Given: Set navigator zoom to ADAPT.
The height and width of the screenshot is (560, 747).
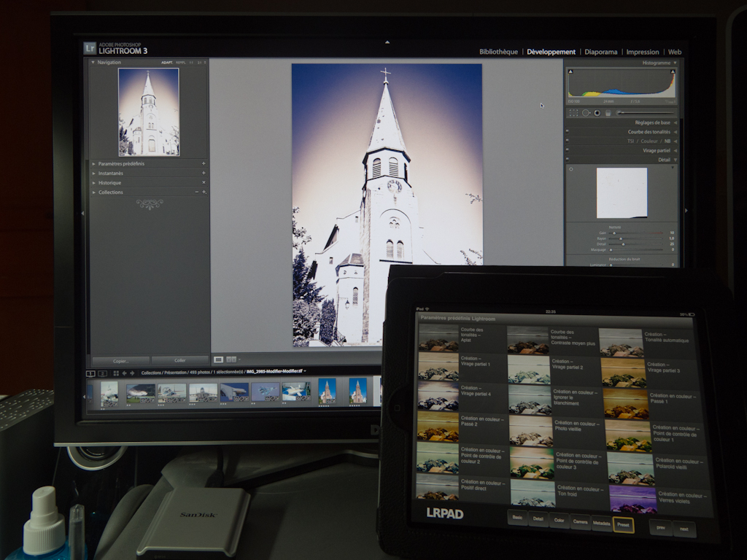Looking at the screenshot, I should 167,63.
